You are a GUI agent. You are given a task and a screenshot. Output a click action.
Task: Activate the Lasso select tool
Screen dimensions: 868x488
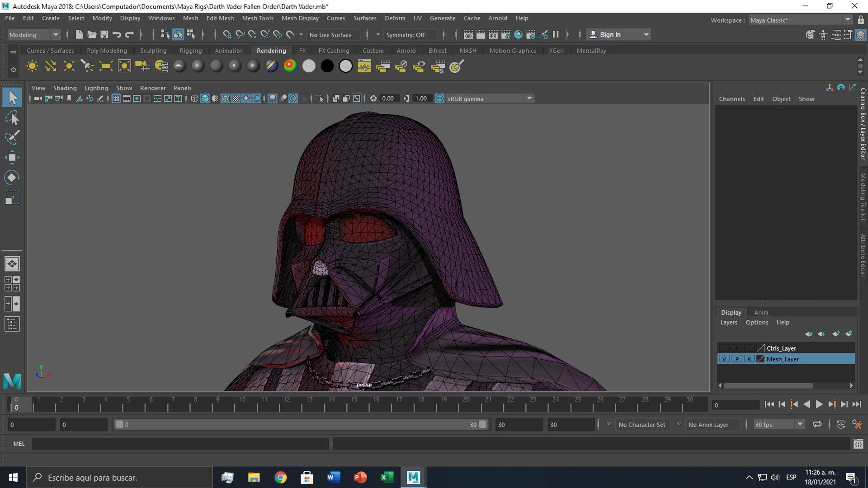(12, 117)
